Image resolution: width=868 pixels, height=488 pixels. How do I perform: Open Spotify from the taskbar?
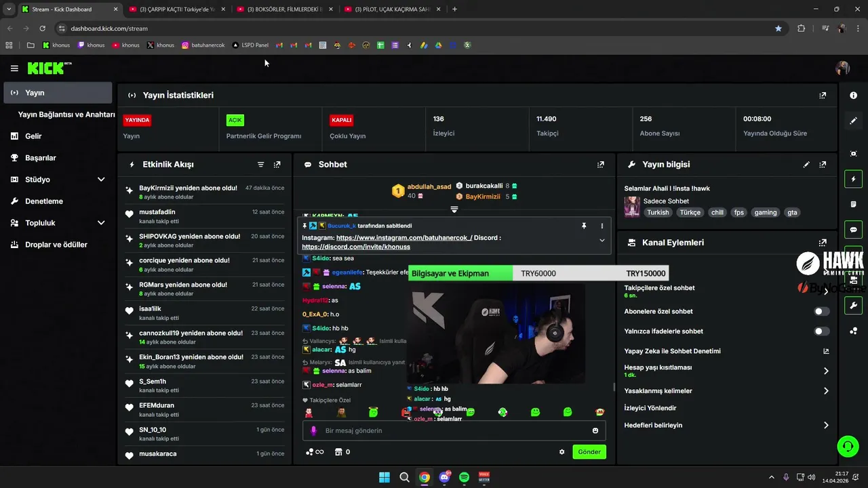(464, 477)
